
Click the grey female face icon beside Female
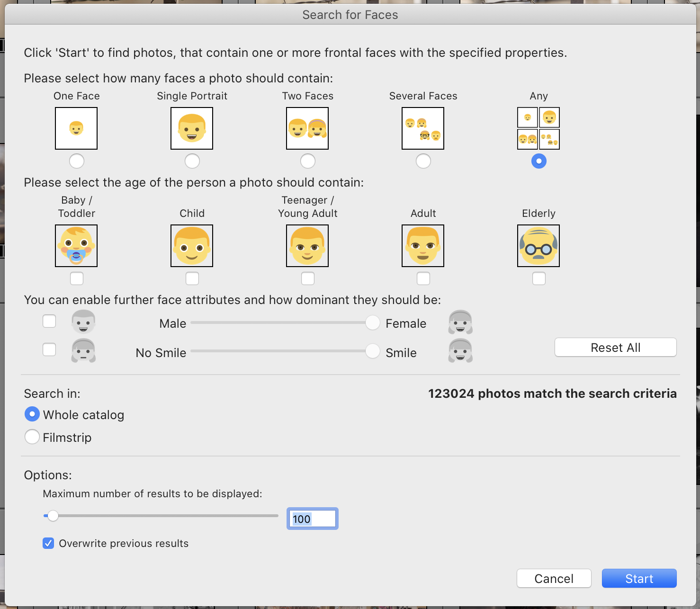(x=460, y=322)
